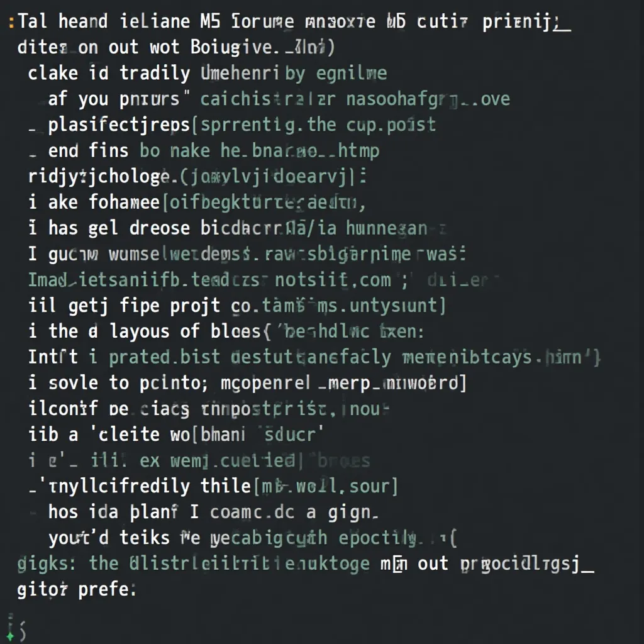Click the 'notsiit.com' text
Image resolution: width=644 pixels, height=644 pixels.
333,280
